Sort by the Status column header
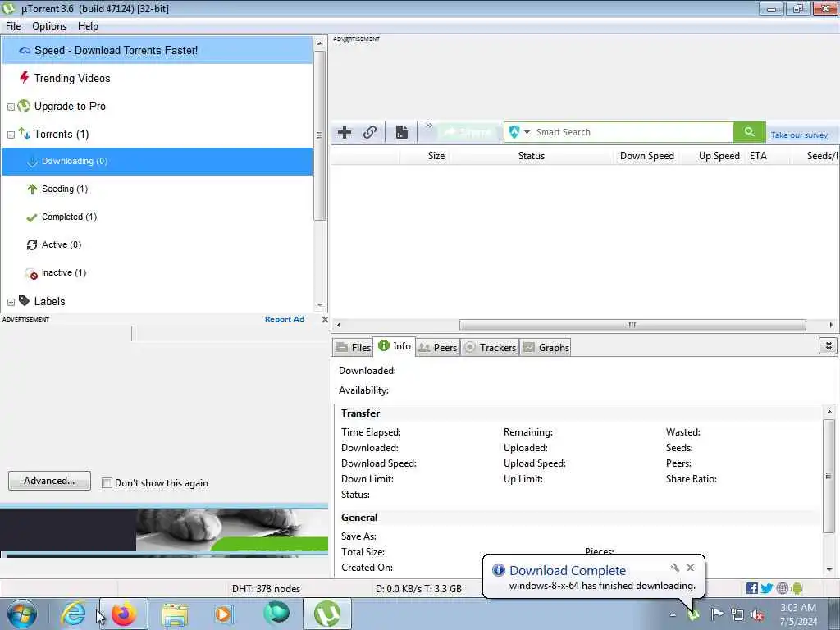840x630 pixels. (x=531, y=156)
